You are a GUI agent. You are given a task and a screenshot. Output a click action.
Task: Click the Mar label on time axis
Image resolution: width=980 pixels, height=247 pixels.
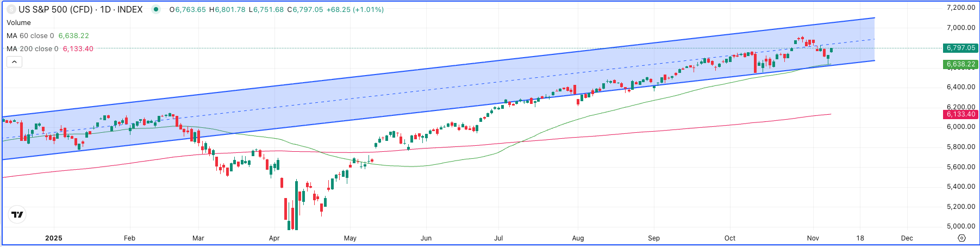click(198, 238)
